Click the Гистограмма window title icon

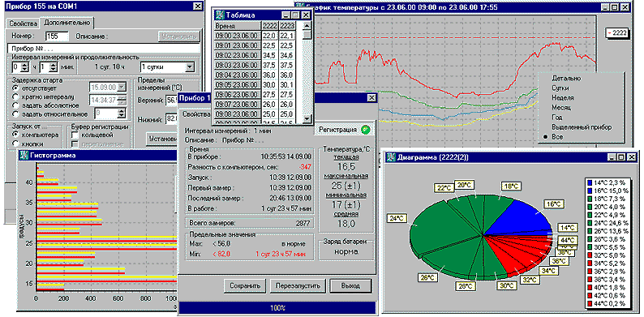pos(24,155)
